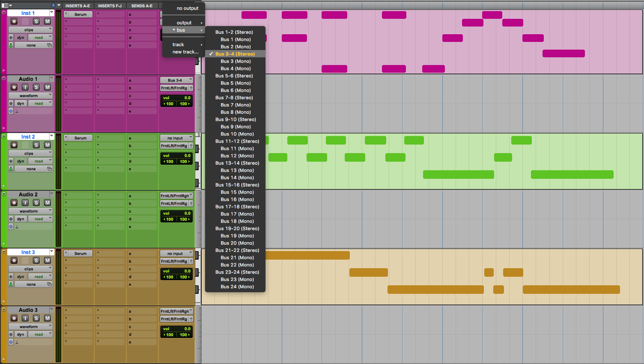Click the freeze snowflake icon on Audio 3
Viewport: 644px width, 364px height.
point(11,334)
